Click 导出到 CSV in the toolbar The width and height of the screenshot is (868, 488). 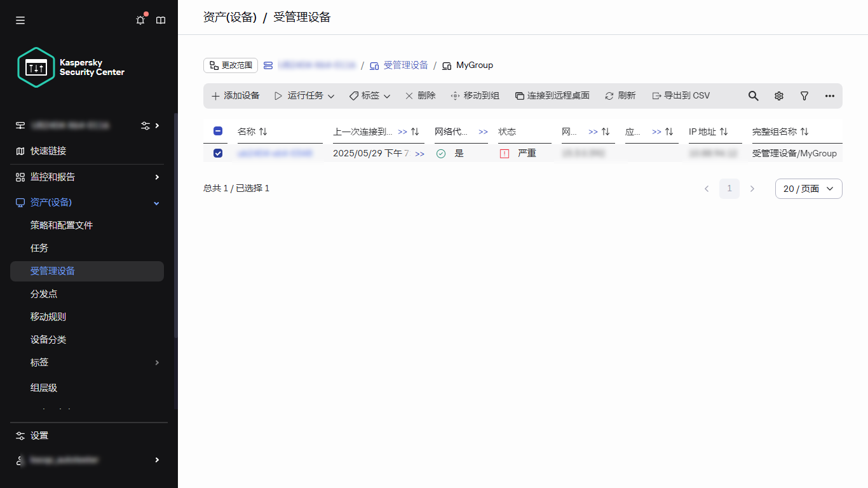pyautogui.click(x=681, y=95)
